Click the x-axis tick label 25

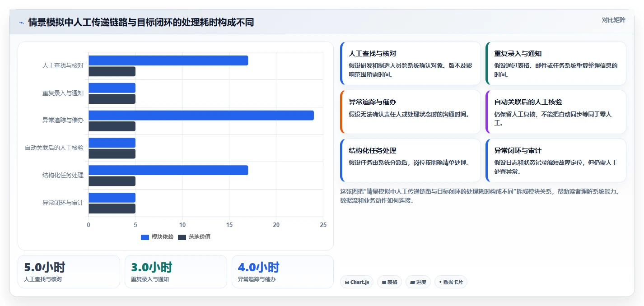point(323,225)
